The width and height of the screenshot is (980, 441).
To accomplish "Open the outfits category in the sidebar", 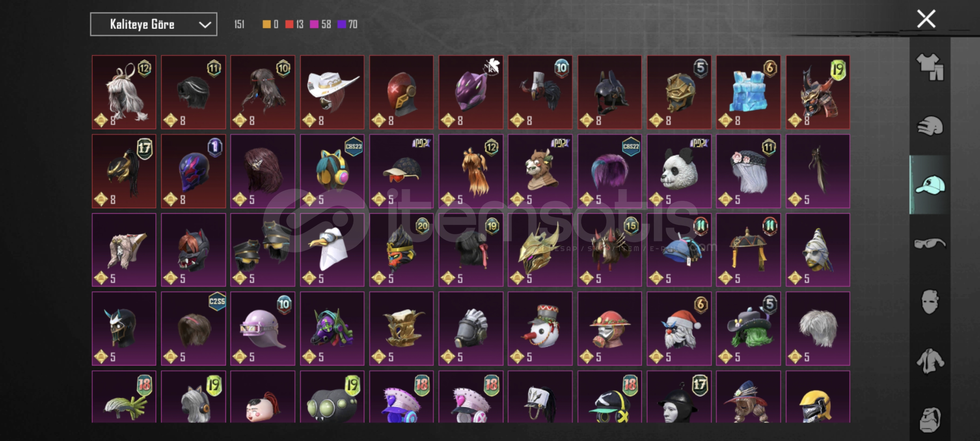I will click(930, 67).
